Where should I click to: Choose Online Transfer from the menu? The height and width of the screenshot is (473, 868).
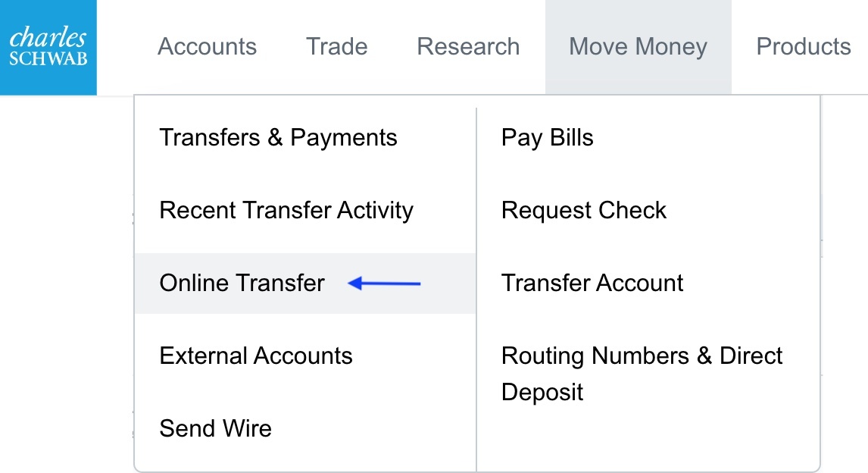coord(242,283)
